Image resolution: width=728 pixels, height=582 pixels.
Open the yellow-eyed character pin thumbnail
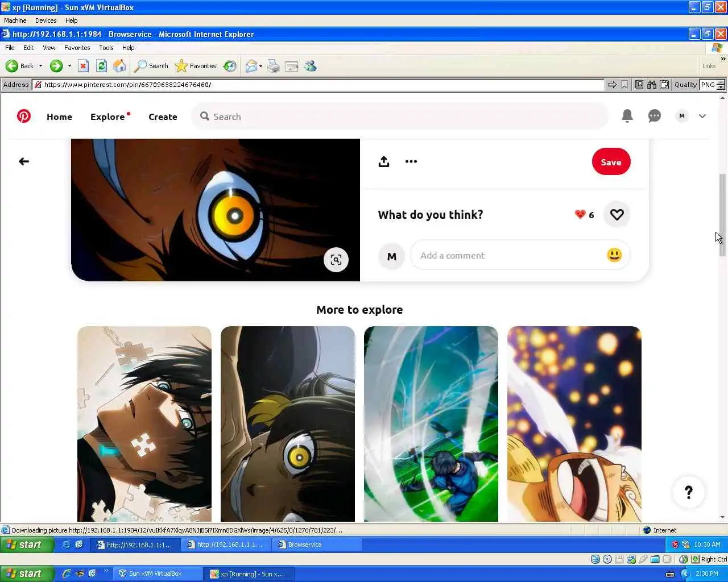(x=288, y=424)
